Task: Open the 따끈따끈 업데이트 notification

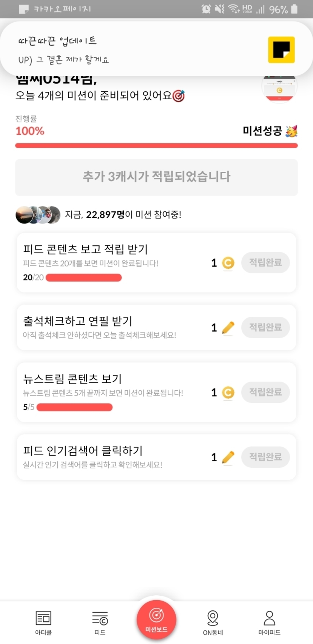Action: (x=136, y=50)
